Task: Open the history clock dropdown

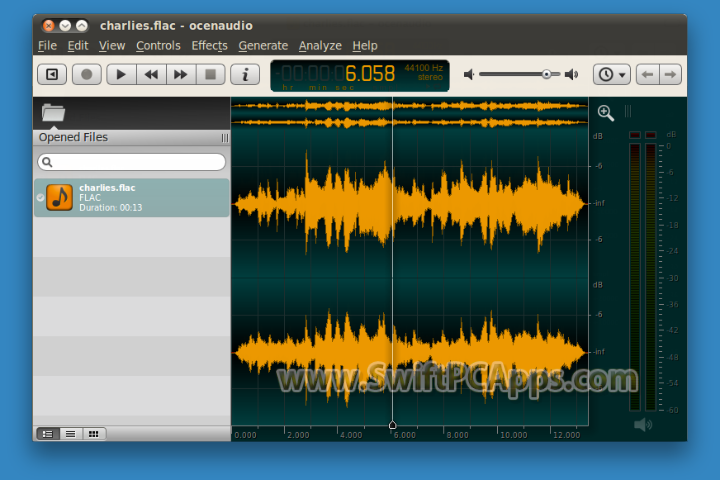Action: (x=612, y=74)
